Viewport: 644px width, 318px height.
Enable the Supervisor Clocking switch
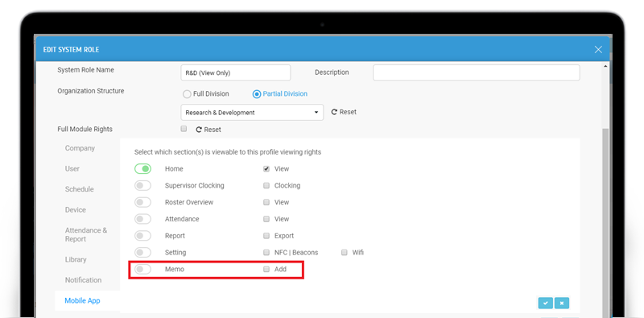[142, 186]
